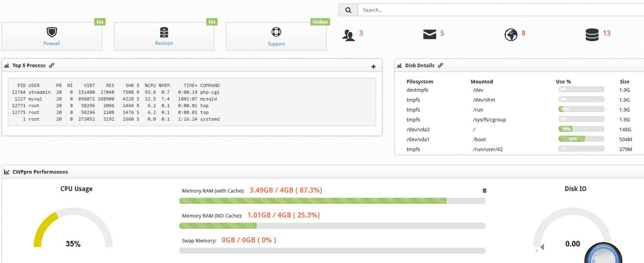The image size is (644, 263).
Task: Click the /boot 58% usage bar
Action: pos(581,139)
